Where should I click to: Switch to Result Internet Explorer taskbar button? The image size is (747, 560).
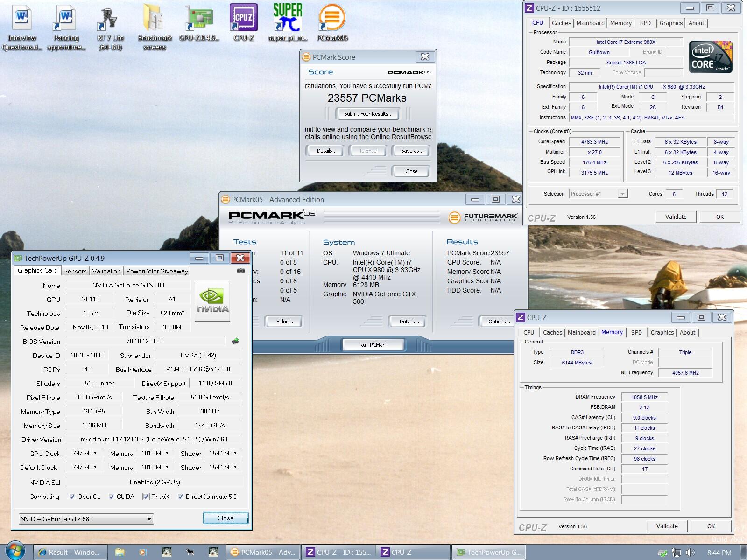pyautogui.click(x=70, y=553)
